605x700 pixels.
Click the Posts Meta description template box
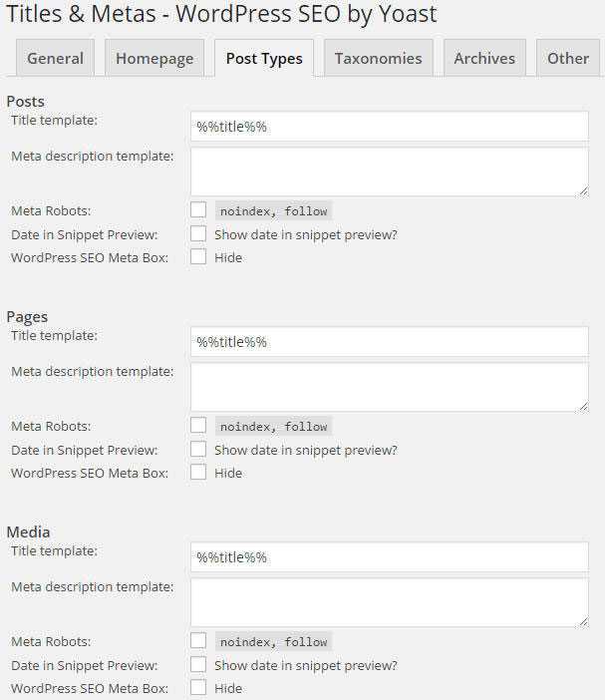coord(389,172)
